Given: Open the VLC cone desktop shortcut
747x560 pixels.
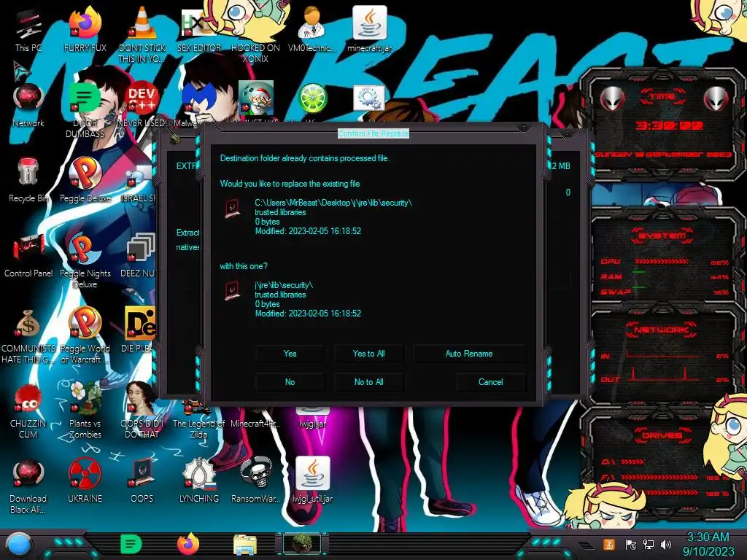Looking at the screenshot, I should [142, 34].
